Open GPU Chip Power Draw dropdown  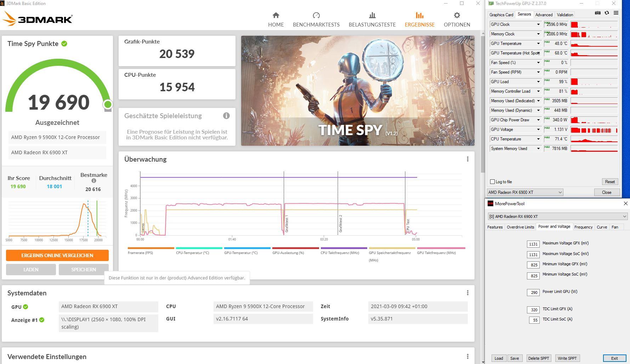coord(538,120)
